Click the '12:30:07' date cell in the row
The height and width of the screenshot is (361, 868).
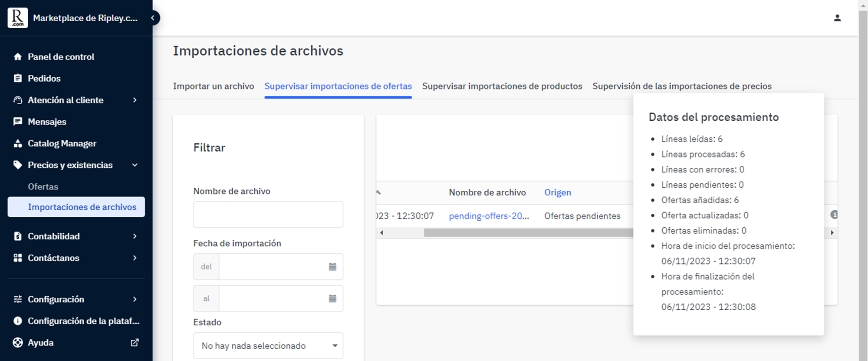(405, 216)
